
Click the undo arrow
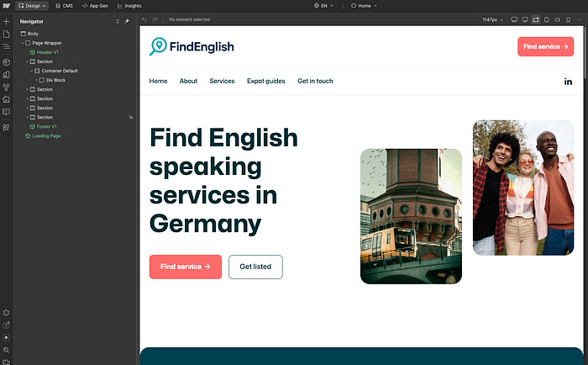click(144, 19)
